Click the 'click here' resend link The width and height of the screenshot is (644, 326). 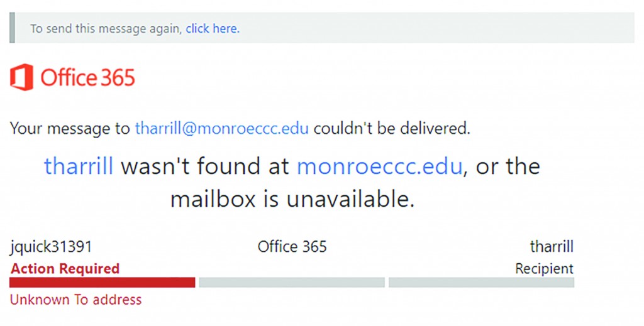click(x=213, y=29)
